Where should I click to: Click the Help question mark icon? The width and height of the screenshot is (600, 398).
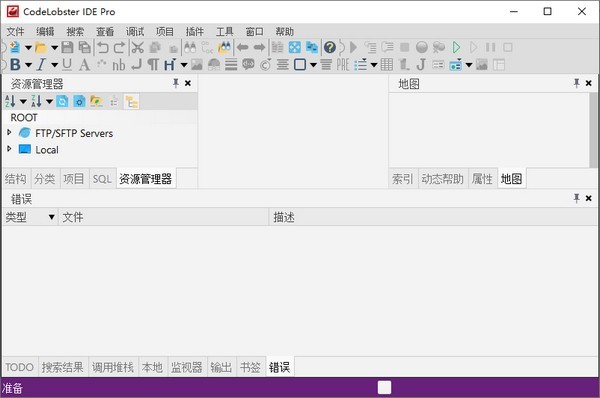coord(330,47)
